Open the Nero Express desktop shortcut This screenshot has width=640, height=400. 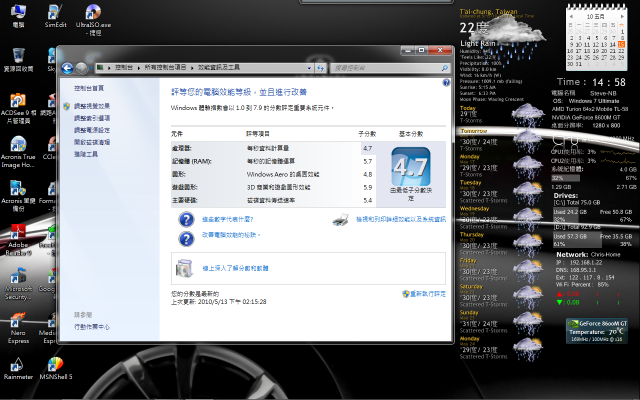pos(18,328)
